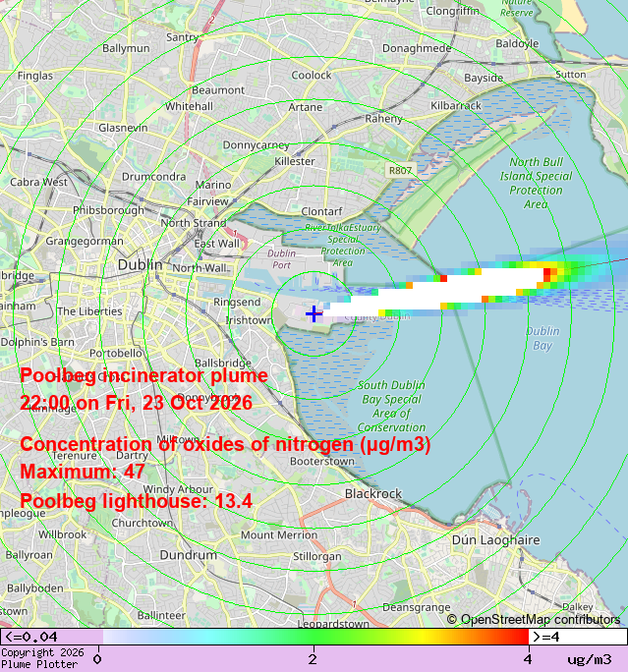
Task: Click the 'Irishtown' label
Action: (249, 320)
